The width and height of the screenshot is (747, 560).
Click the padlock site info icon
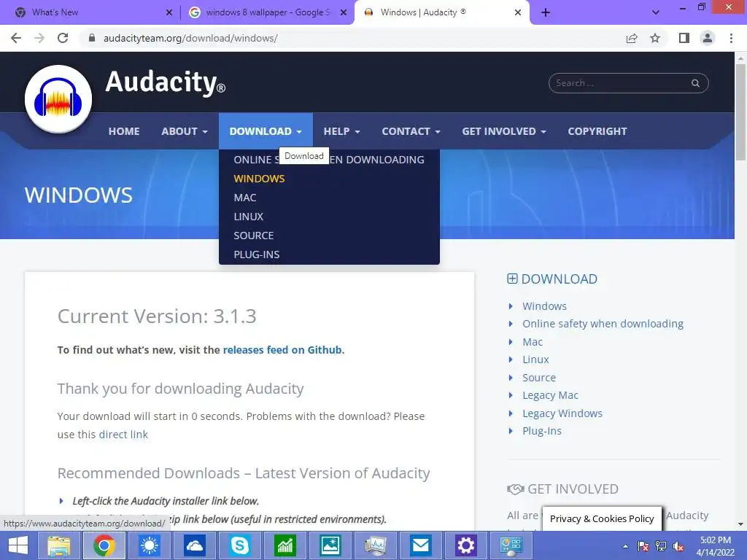[x=92, y=38]
